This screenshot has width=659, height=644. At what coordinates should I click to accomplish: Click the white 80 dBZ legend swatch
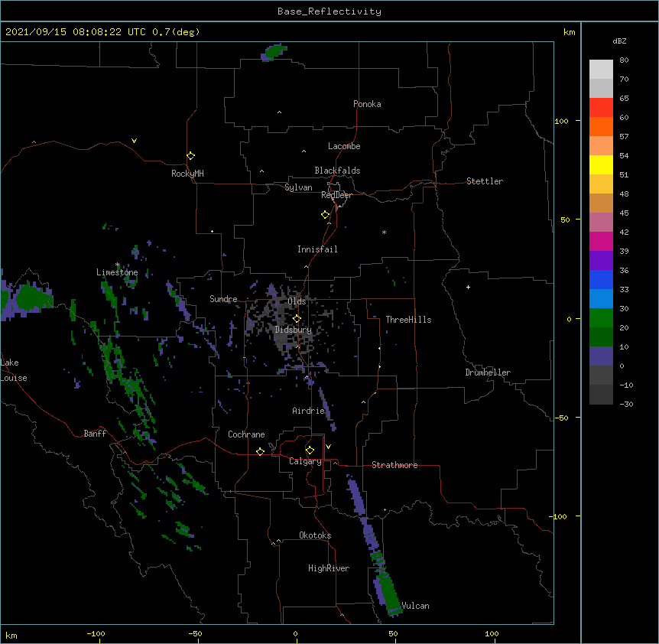click(x=601, y=70)
